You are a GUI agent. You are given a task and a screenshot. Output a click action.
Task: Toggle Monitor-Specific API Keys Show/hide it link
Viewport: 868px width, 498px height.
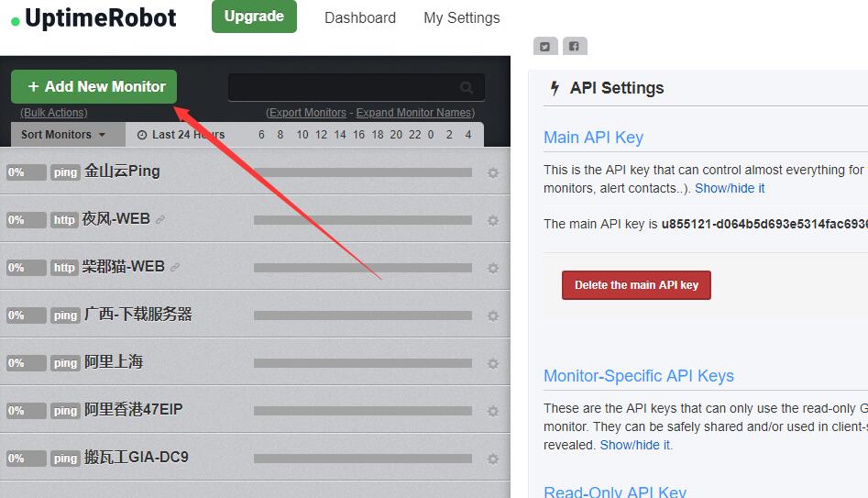tap(635, 445)
